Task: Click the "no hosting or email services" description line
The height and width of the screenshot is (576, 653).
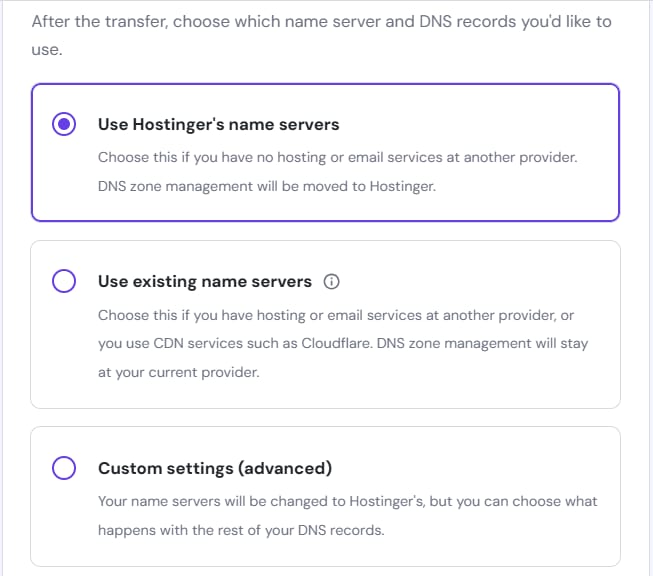Action: pos(338,157)
